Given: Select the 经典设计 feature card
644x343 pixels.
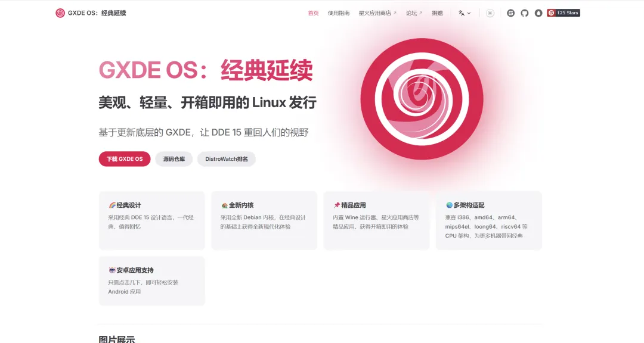Looking at the screenshot, I should pos(151,220).
